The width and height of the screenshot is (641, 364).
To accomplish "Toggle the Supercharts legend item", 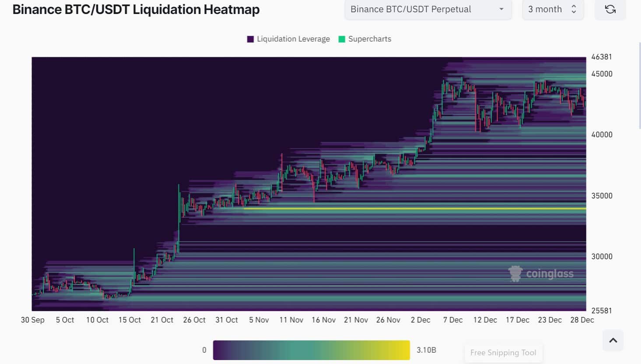I will pos(365,39).
